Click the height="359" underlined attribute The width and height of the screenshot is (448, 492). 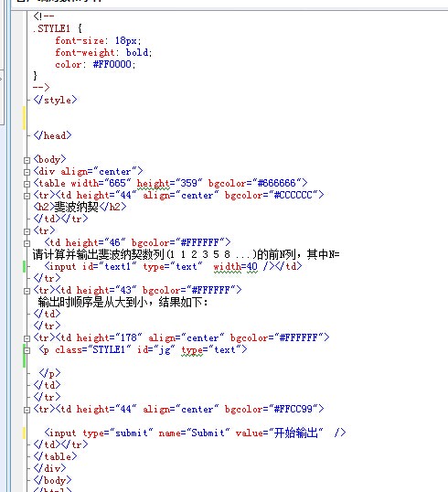click(169, 183)
